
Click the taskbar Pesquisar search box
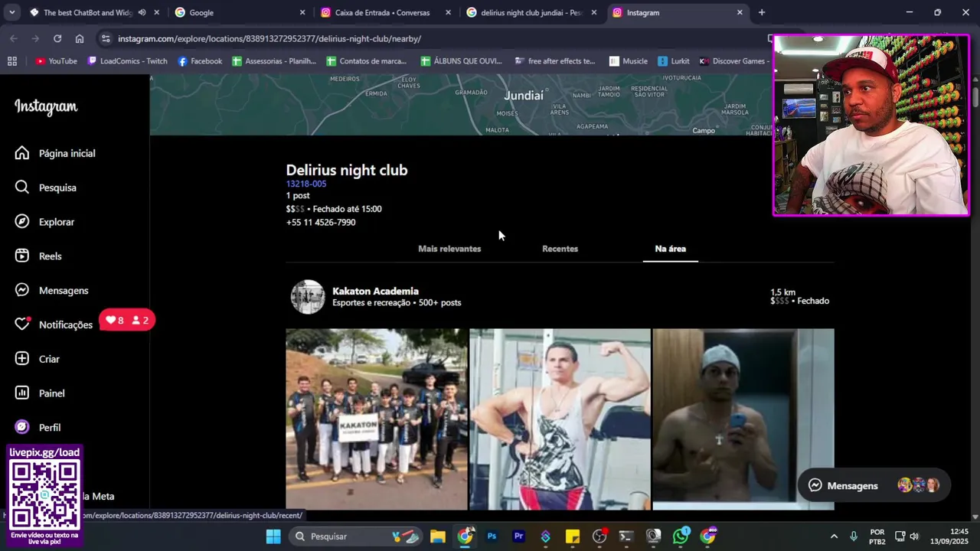click(x=357, y=536)
